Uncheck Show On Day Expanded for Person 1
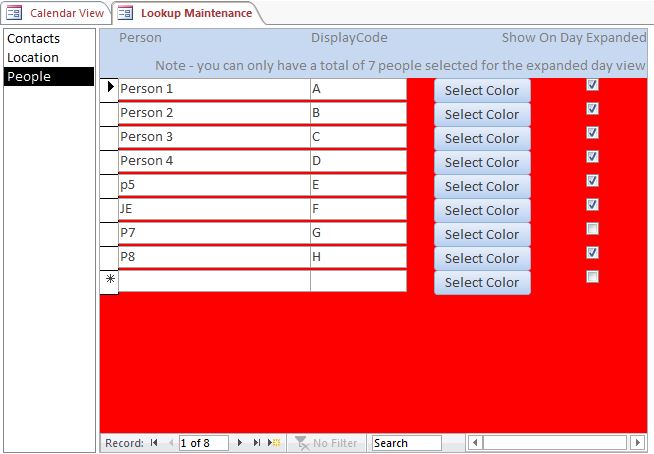Image resolution: width=654 pixels, height=454 pixels. coord(592,85)
